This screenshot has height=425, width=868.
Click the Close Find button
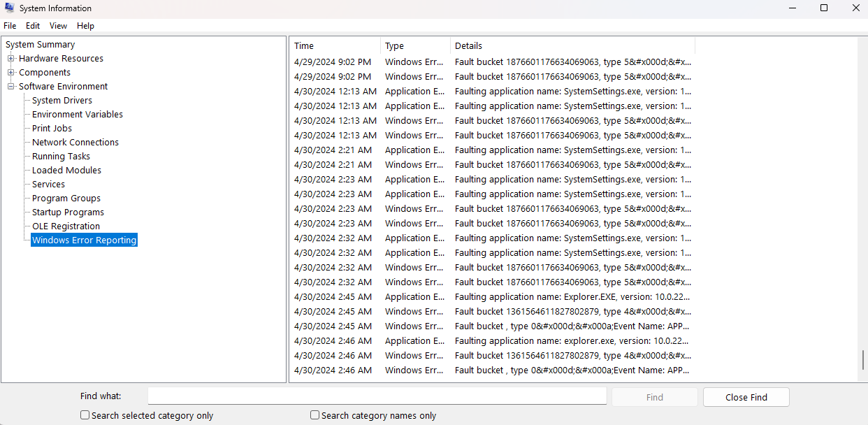tap(746, 397)
